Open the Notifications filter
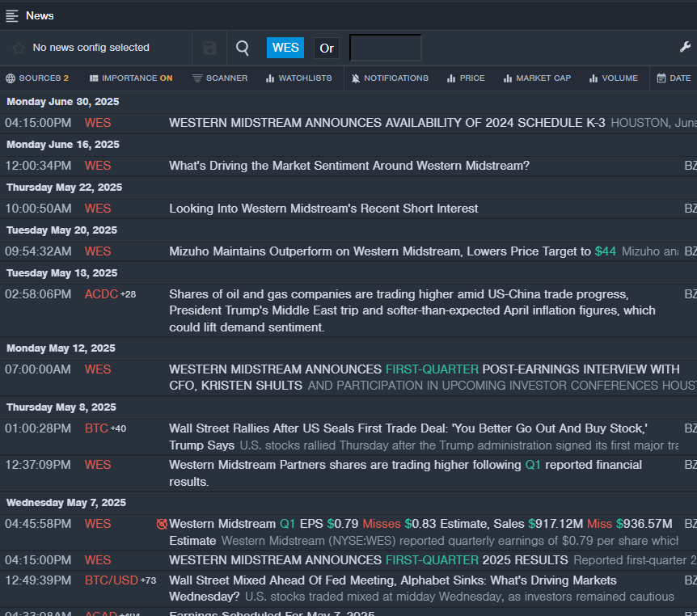The height and width of the screenshot is (616, 697). pos(390,78)
